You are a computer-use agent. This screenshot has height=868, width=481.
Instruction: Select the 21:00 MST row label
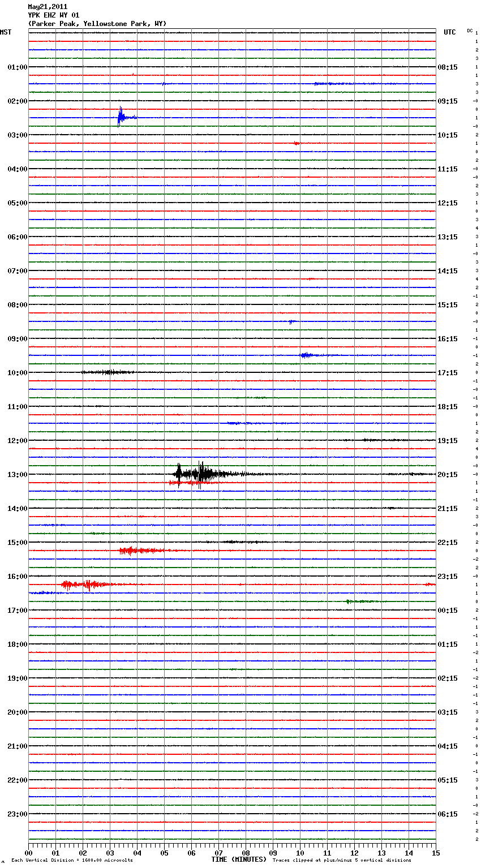[x=17, y=746]
